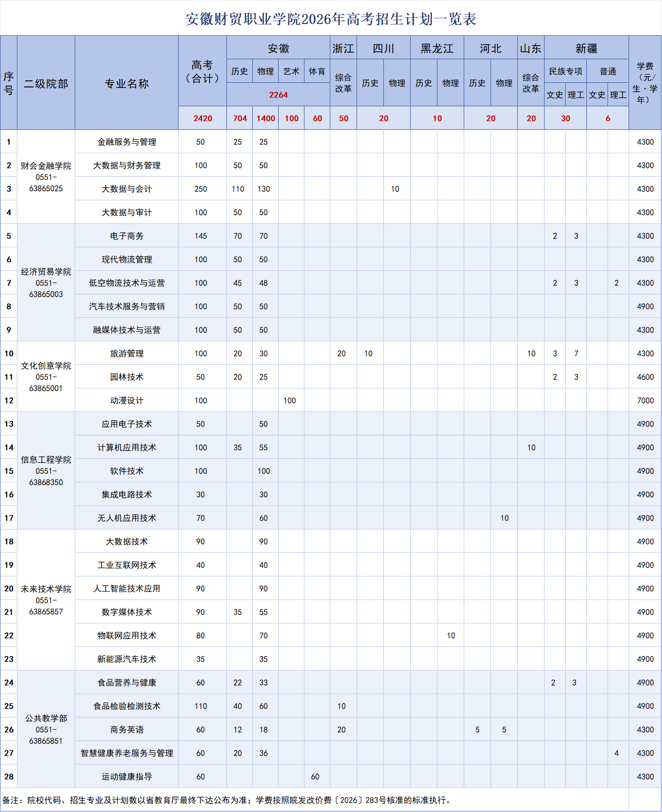662x812 pixels.
Task: Select the major 食品营养与健康
Action: pyautogui.click(x=126, y=682)
